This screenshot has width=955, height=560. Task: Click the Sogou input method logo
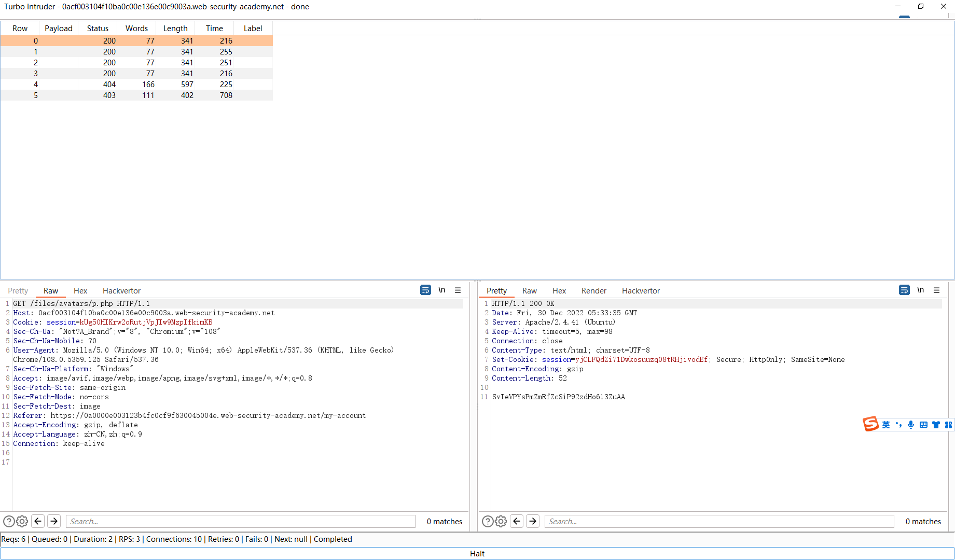[x=871, y=424]
